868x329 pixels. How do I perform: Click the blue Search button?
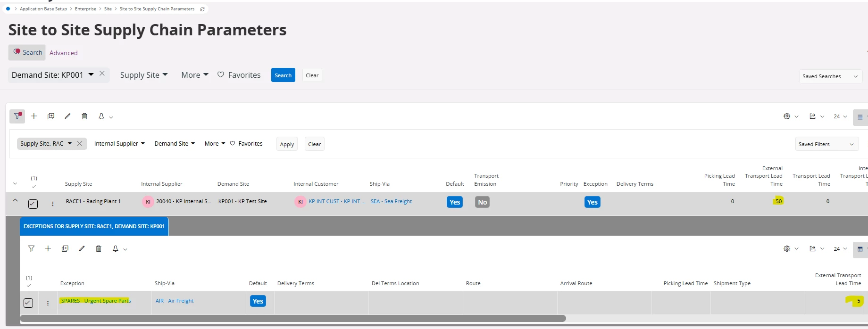point(283,75)
